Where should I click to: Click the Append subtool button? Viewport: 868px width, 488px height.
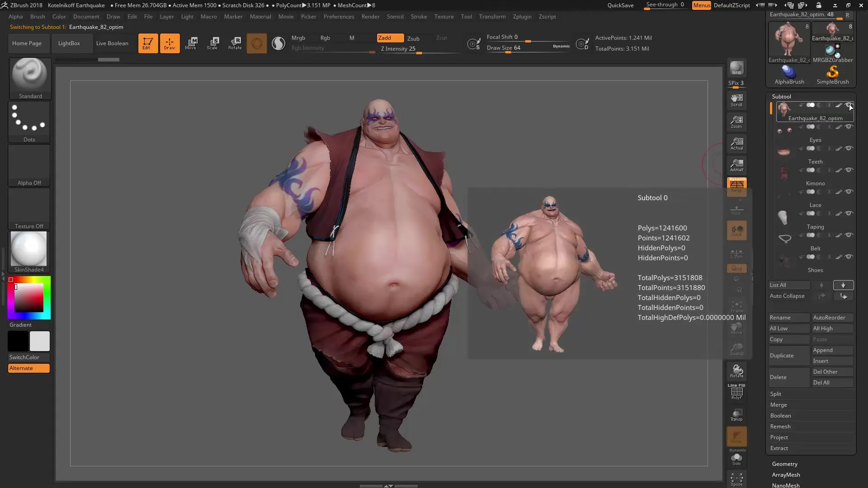point(832,350)
